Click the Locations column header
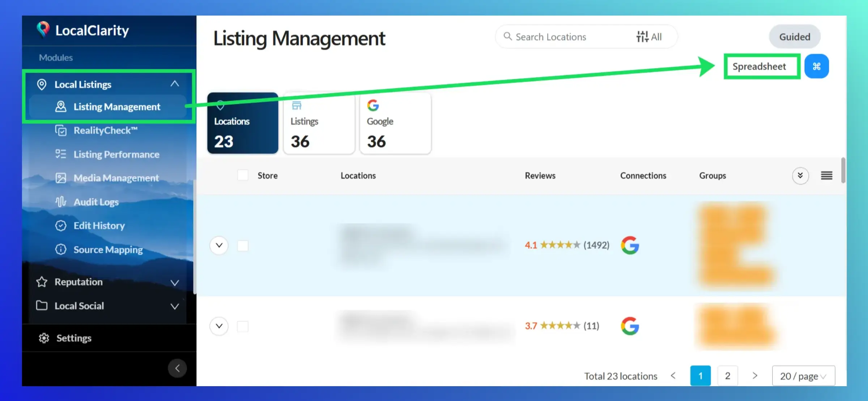The width and height of the screenshot is (868, 401). click(358, 176)
